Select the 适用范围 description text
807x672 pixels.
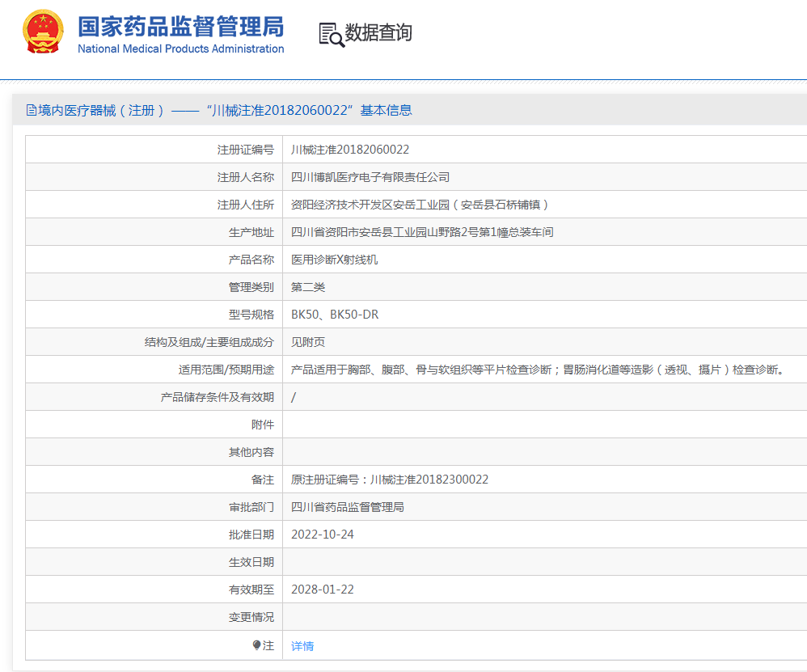538,370
